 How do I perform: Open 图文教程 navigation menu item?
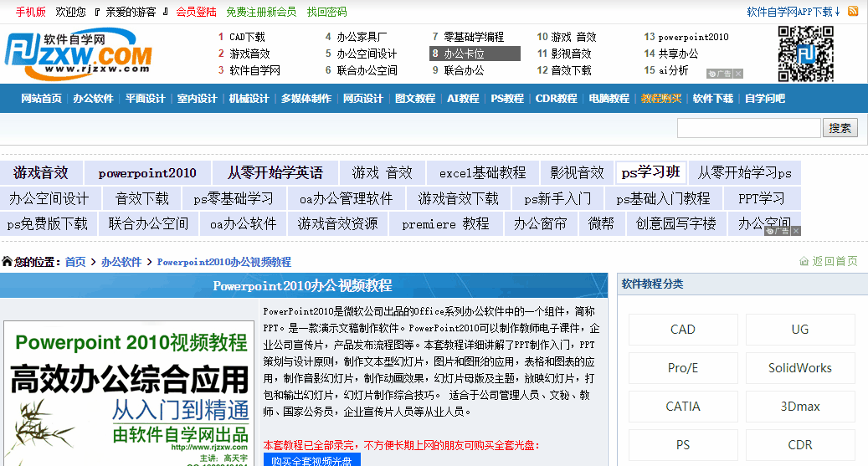tap(415, 99)
